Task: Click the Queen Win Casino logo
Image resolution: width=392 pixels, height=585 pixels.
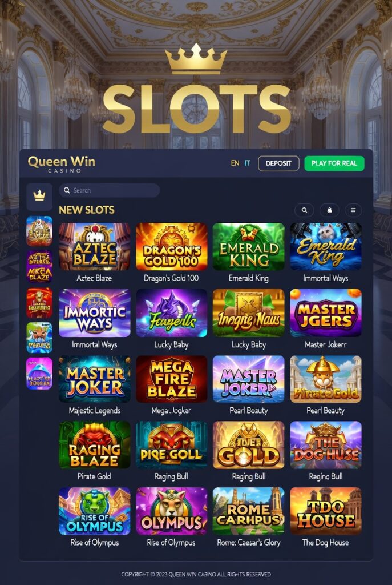Action: (x=62, y=164)
